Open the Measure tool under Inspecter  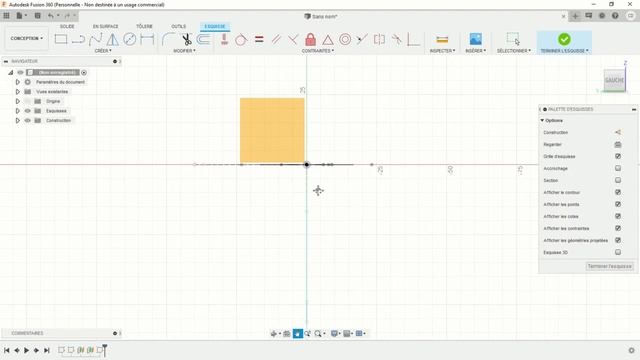point(442,39)
